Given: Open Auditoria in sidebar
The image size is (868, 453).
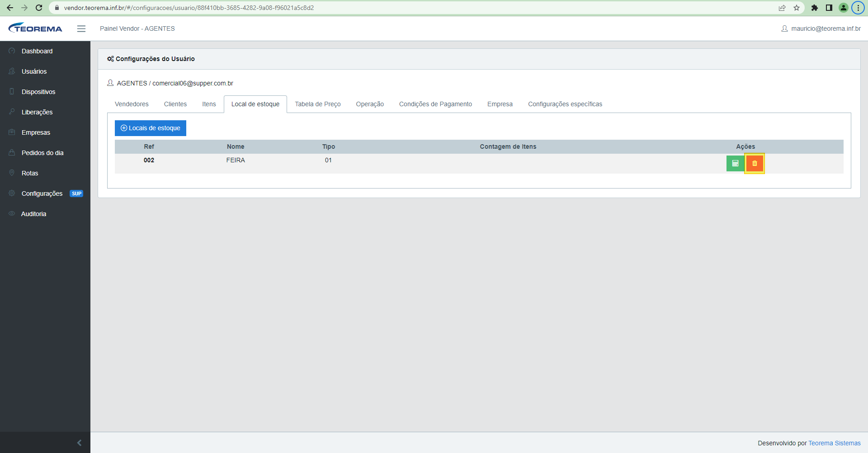Looking at the screenshot, I should [45, 214].
